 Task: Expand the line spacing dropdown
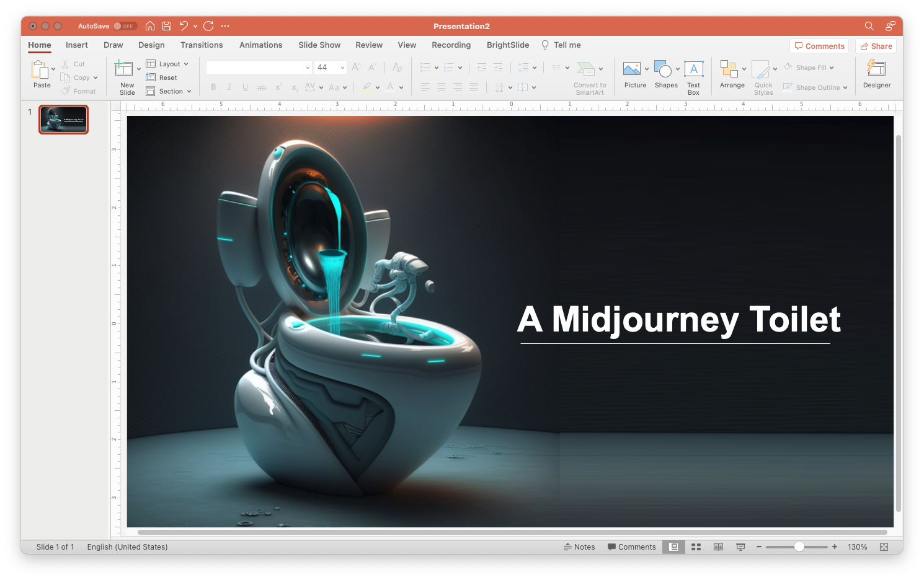tap(534, 68)
